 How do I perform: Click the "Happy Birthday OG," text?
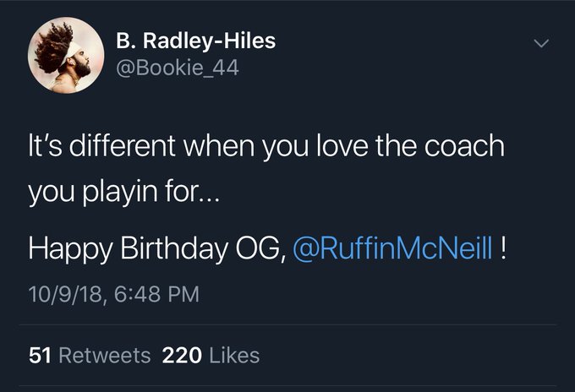(x=156, y=250)
